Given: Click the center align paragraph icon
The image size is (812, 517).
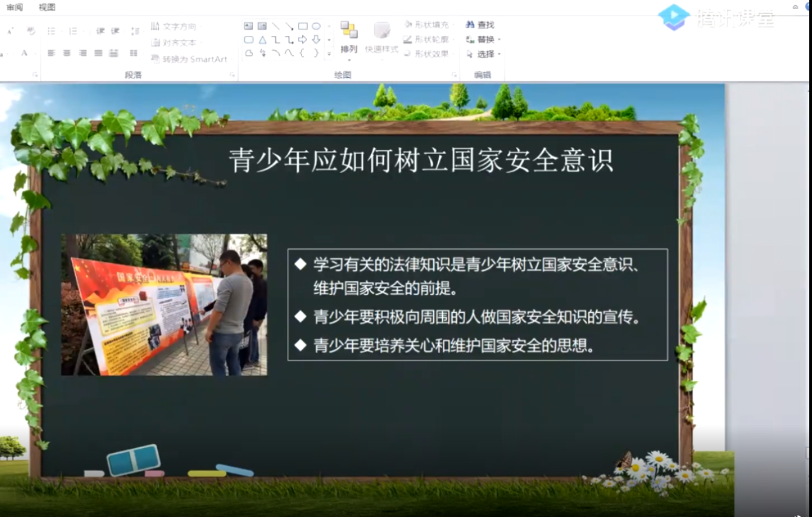Looking at the screenshot, I should [x=67, y=53].
